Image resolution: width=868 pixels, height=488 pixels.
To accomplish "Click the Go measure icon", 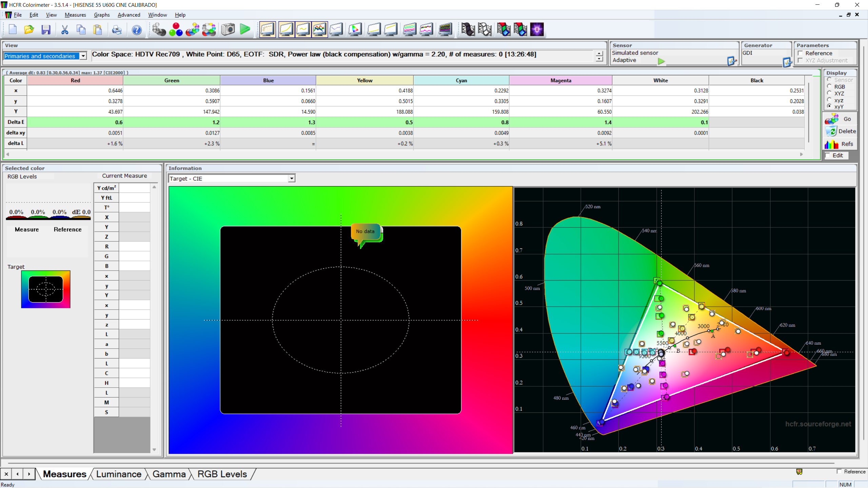I will coord(840,119).
